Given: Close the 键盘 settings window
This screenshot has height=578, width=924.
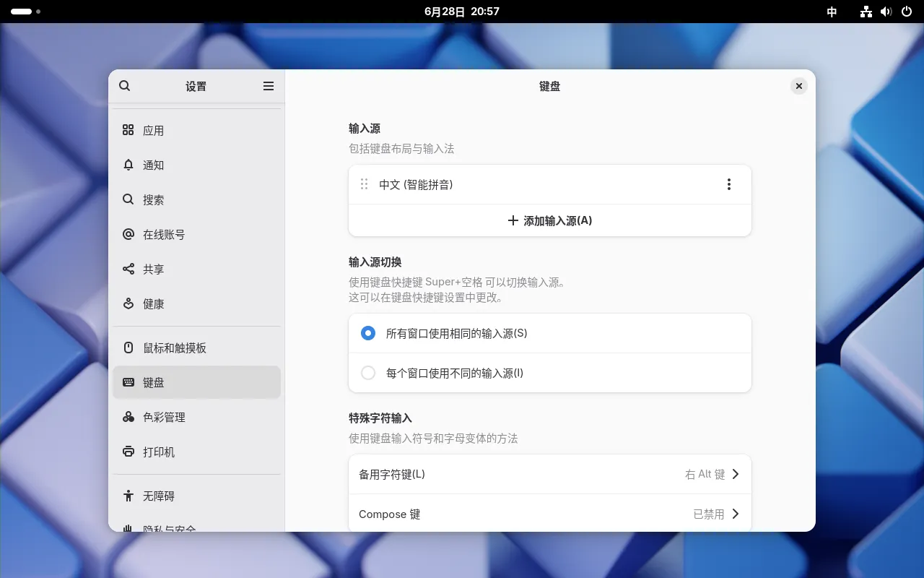Looking at the screenshot, I should click(798, 86).
